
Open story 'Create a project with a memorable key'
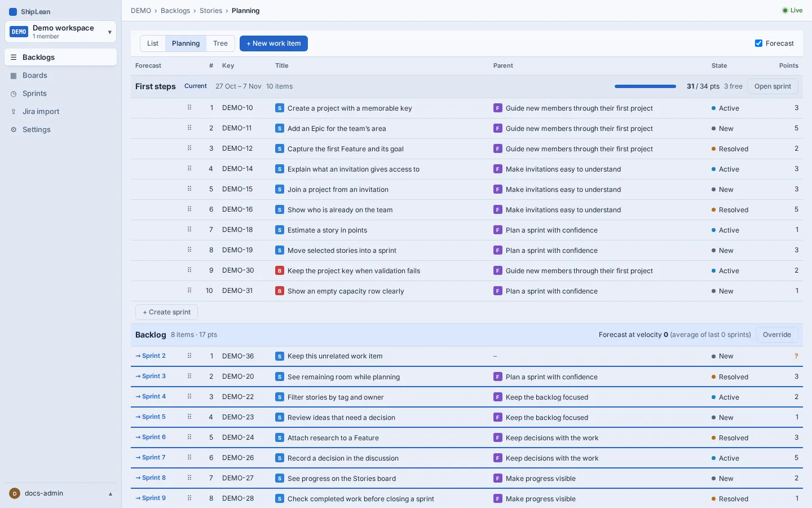pos(350,108)
